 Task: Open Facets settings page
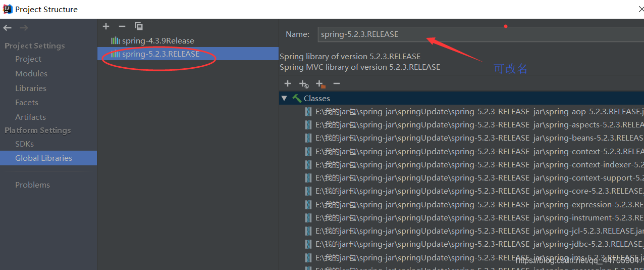click(27, 102)
